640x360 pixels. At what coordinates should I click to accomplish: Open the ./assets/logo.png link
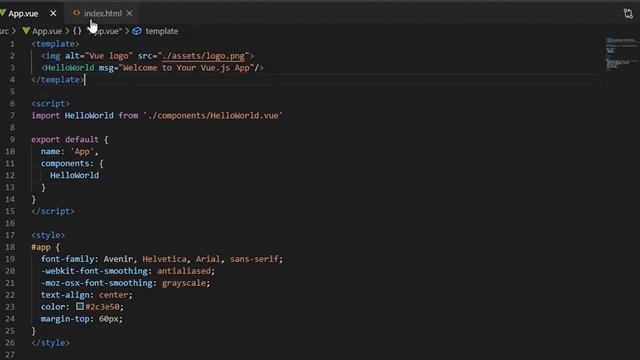click(204, 56)
